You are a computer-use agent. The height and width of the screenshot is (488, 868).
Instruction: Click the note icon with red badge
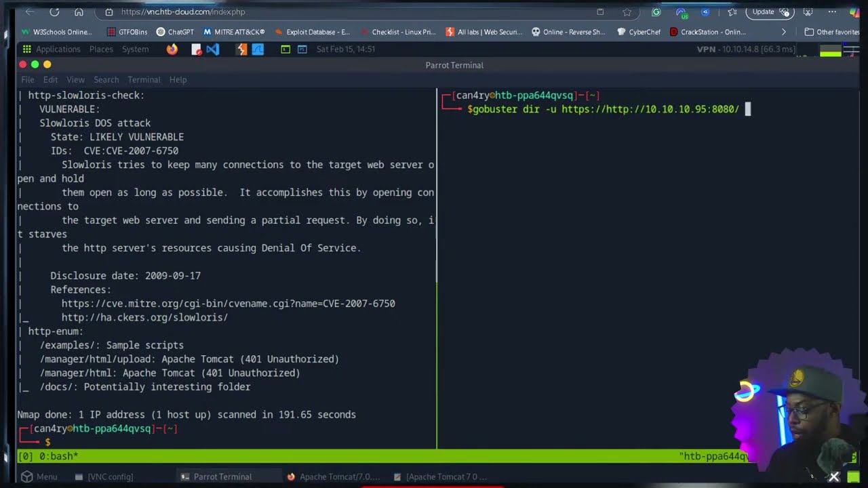[x=197, y=49]
